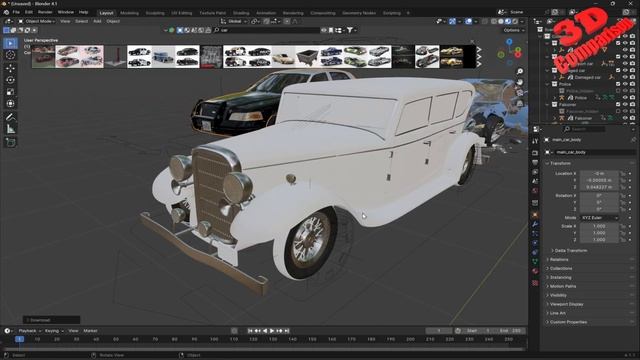
Task: Open the timeline Playback popover
Action: (29, 331)
